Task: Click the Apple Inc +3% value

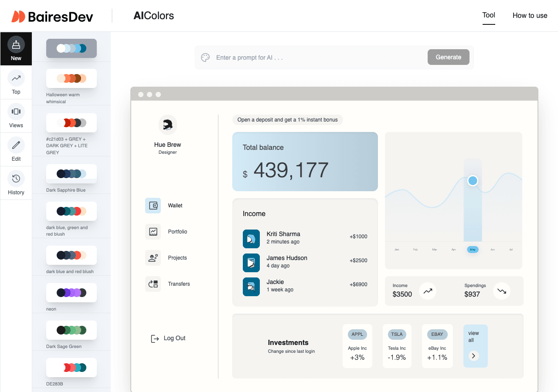Action: pyautogui.click(x=357, y=358)
